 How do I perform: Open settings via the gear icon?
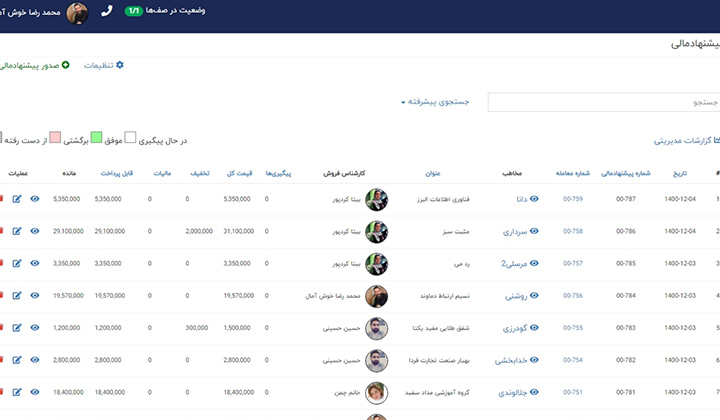click(x=120, y=65)
